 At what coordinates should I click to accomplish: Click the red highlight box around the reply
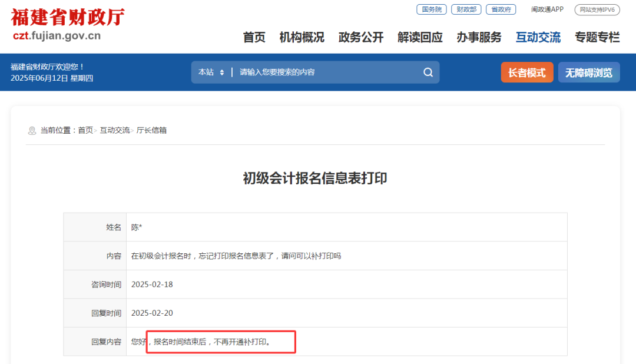[221, 342]
